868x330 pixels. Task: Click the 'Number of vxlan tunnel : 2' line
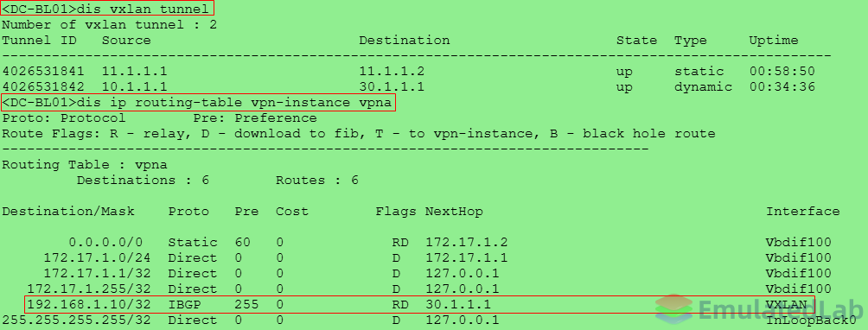point(110,25)
